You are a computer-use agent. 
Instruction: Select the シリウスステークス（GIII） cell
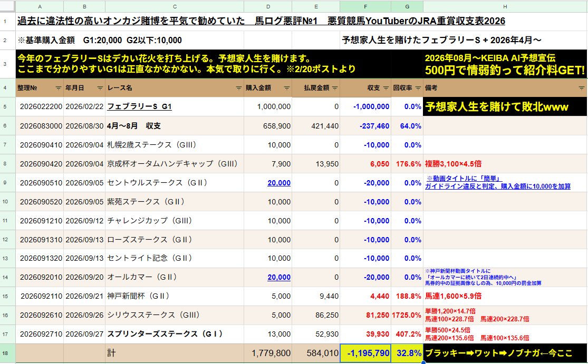pyautogui.click(x=175, y=315)
